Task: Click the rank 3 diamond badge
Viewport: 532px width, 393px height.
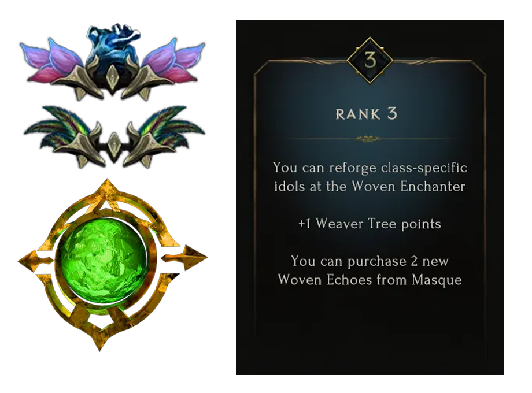Action: coord(370,60)
